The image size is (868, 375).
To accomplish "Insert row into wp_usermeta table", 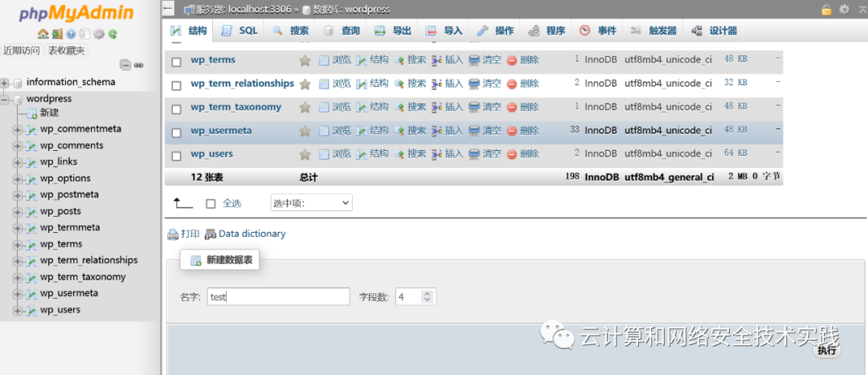I will 448,131.
